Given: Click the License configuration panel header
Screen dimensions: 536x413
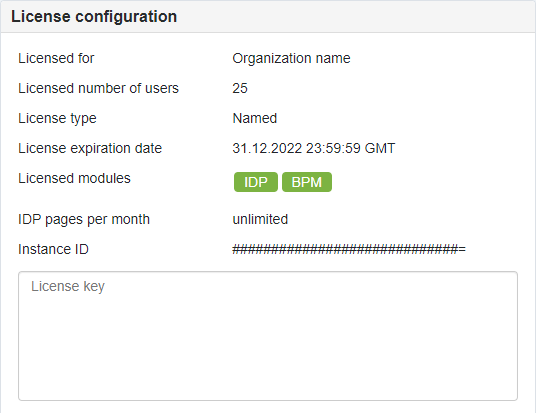Looking at the screenshot, I should pos(268,16).
